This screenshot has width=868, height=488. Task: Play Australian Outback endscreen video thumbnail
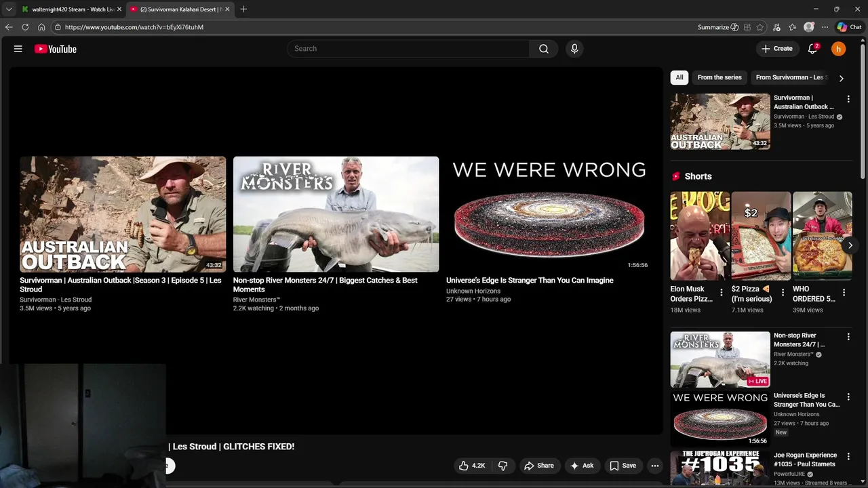pyautogui.click(x=123, y=214)
